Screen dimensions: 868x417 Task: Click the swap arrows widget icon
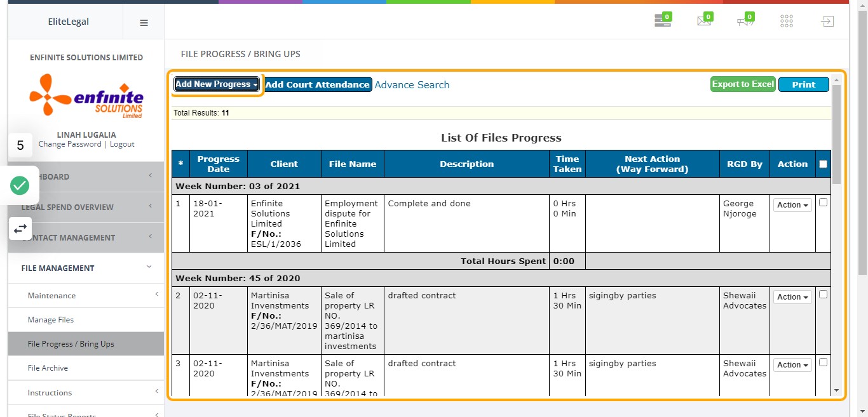(20, 228)
